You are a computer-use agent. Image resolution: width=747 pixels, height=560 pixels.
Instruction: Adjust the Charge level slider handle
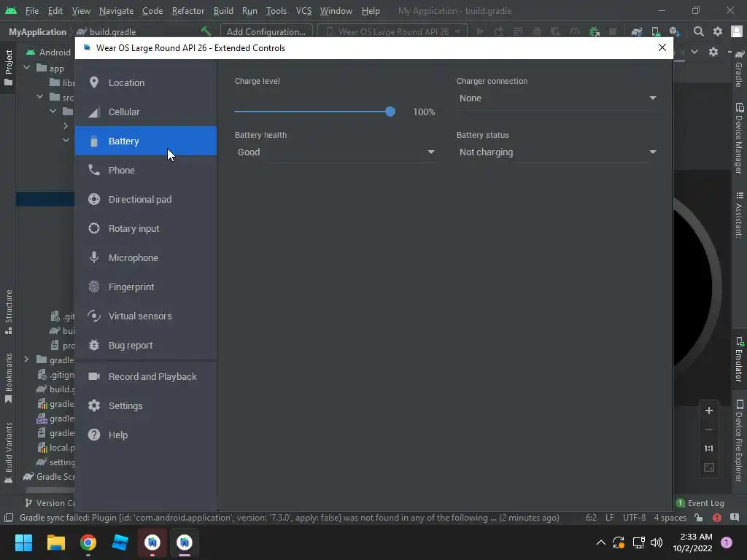(390, 112)
